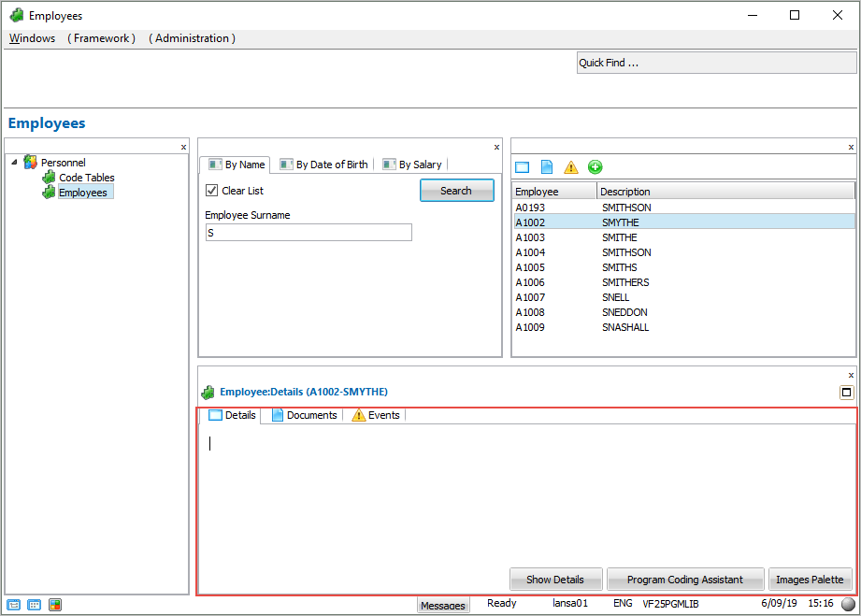Click the first blue icon in status bar

coord(14,605)
